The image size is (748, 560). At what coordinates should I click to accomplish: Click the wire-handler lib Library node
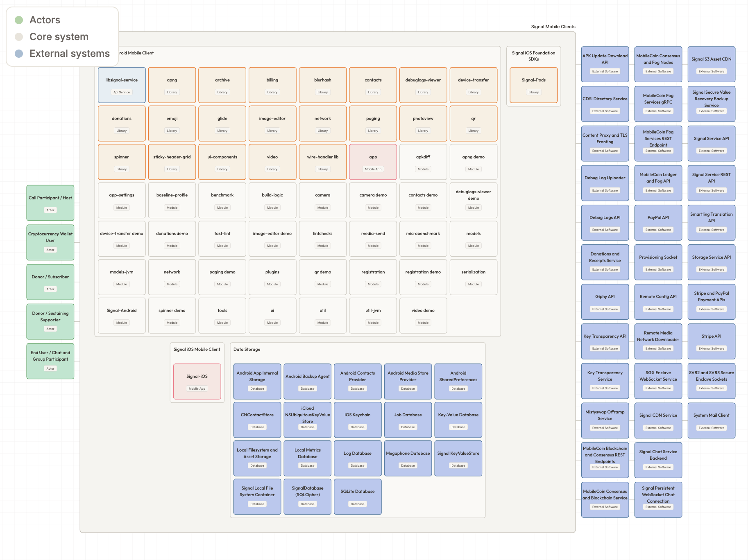pyautogui.click(x=323, y=162)
